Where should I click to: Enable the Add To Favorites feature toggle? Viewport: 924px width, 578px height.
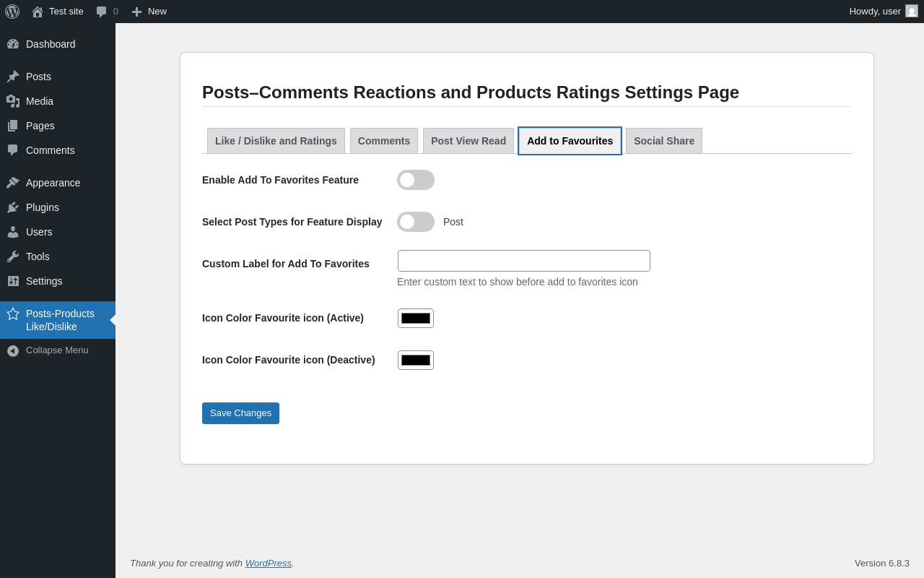(x=416, y=180)
